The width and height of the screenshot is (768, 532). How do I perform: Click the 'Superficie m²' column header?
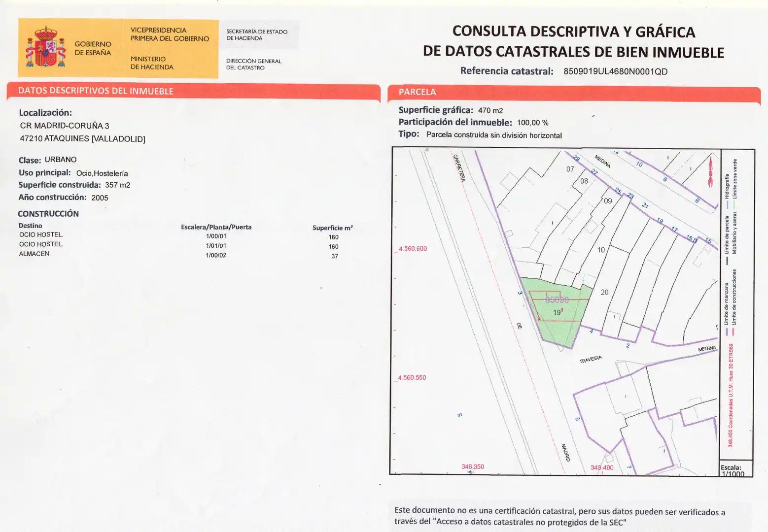click(333, 228)
